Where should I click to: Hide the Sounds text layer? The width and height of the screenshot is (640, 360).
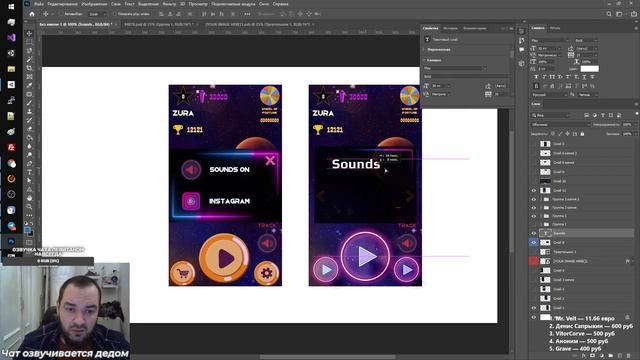533,233
